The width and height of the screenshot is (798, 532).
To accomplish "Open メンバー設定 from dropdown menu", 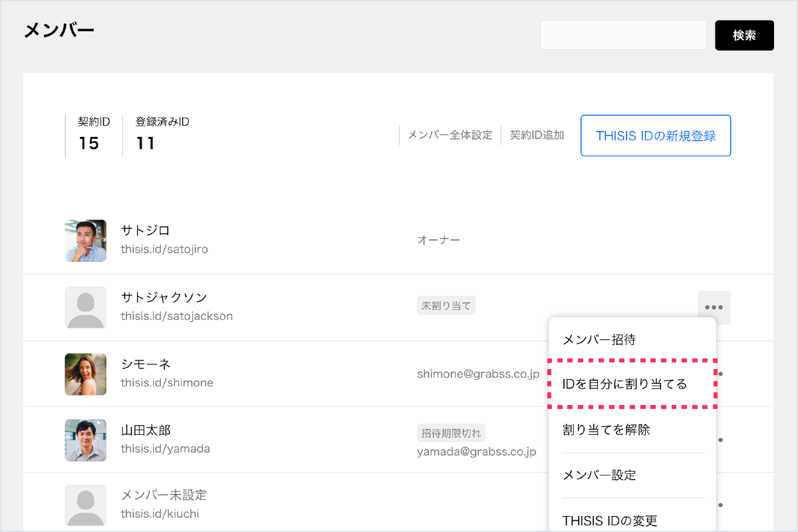I will (x=599, y=475).
